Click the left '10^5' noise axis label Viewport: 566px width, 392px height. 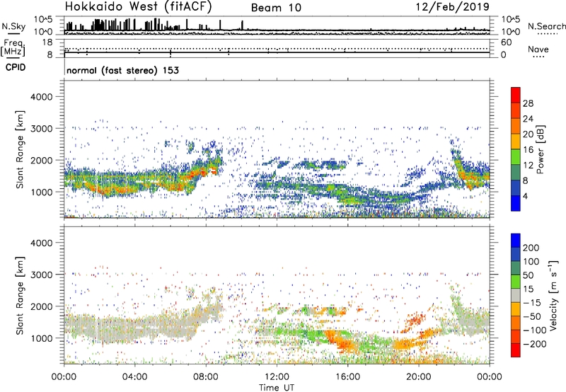[43, 20]
